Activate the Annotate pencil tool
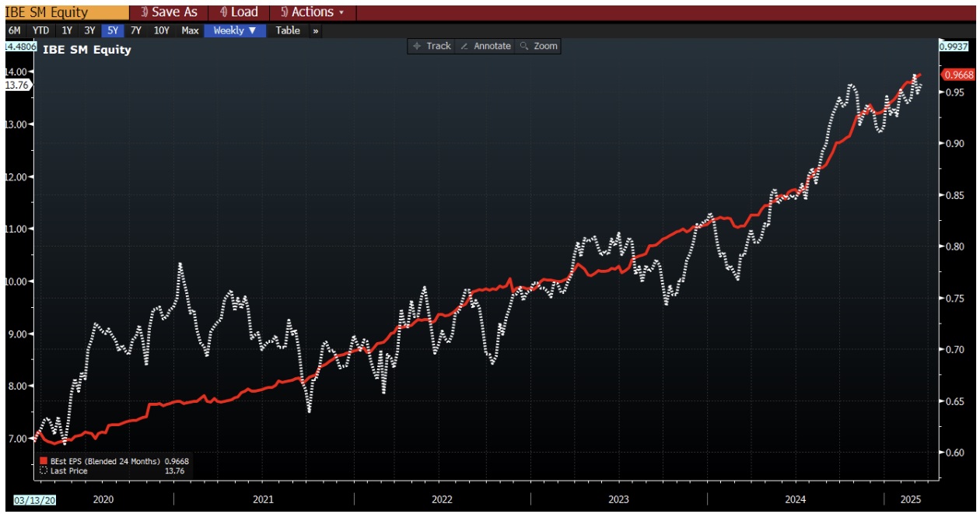Viewport: 980px width, 514px height. (x=485, y=46)
